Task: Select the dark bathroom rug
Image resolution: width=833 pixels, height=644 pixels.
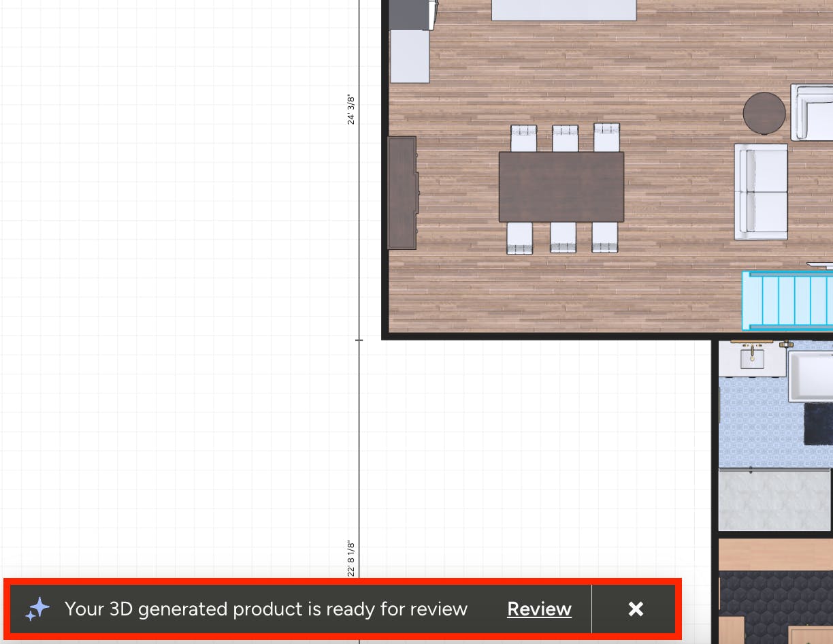Action: pyautogui.click(x=818, y=424)
